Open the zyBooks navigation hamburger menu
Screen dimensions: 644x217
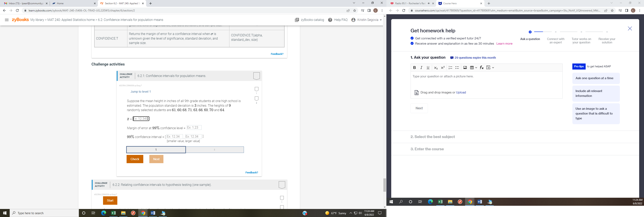coord(7,20)
